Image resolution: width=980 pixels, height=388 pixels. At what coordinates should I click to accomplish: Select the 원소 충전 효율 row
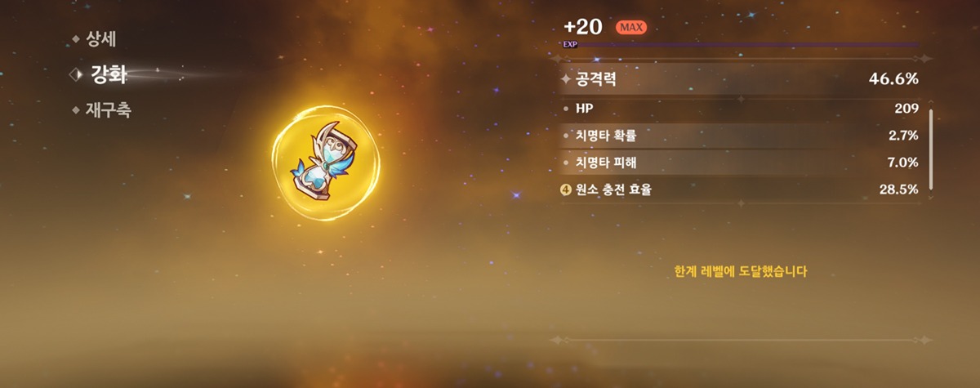[739, 190]
